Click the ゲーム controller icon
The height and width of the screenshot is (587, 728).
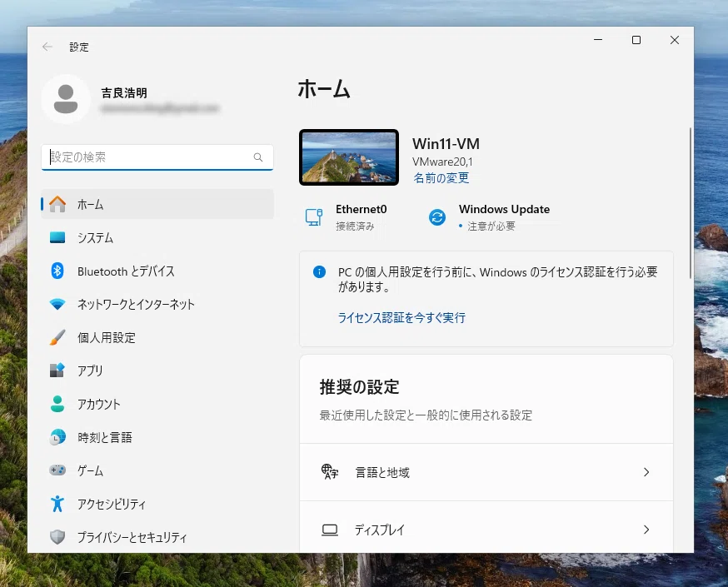point(57,470)
